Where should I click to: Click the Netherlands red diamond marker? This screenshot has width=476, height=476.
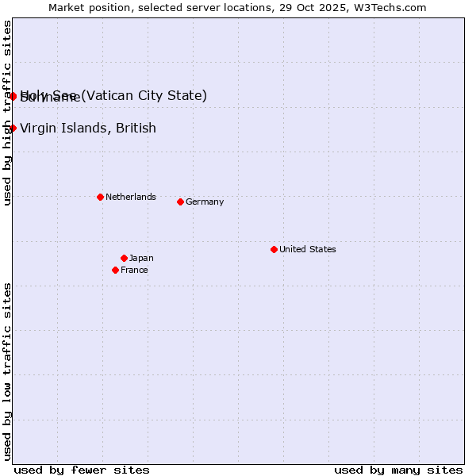point(100,197)
